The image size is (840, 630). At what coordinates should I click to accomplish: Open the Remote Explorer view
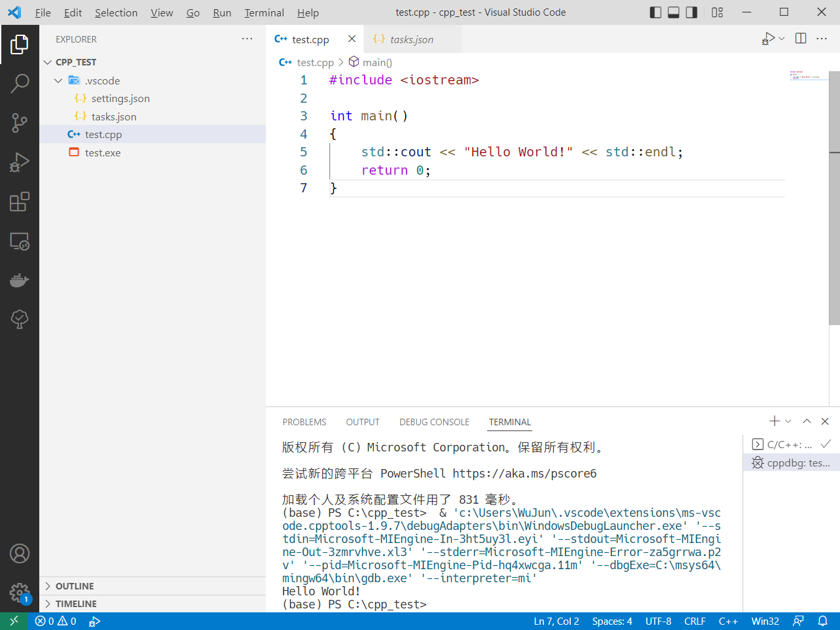pos(20,241)
